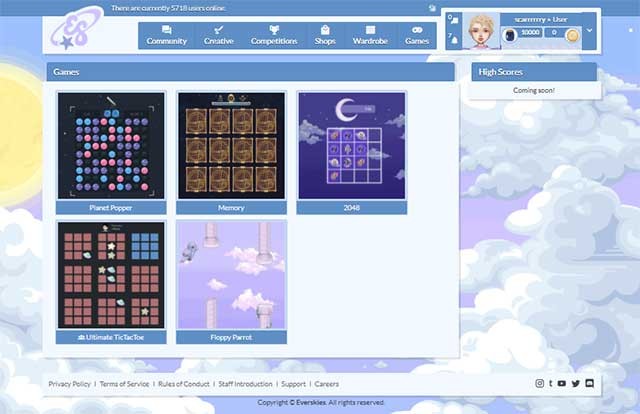
Task: Open the Memory game thumbnail
Action: [231, 145]
